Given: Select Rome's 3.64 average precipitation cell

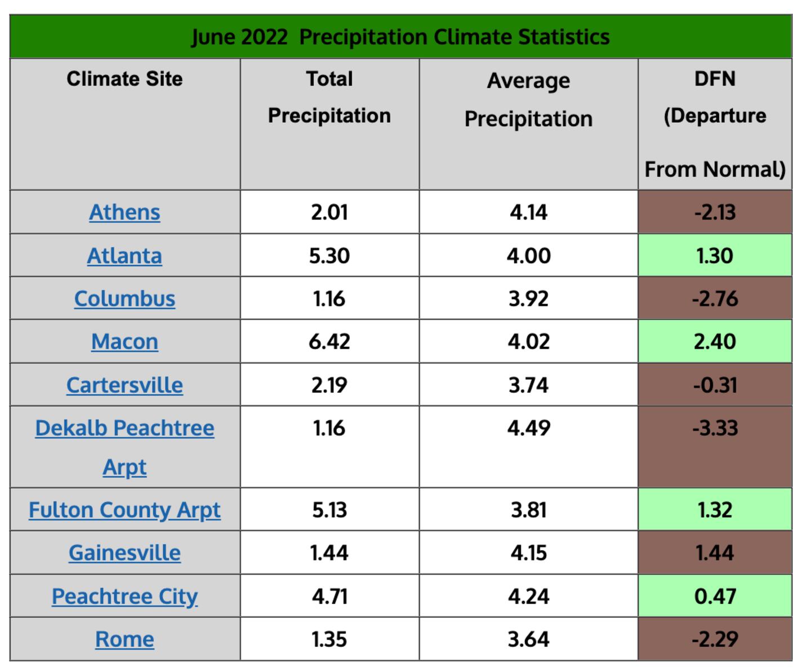Looking at the screenshot, I should click(x=528, y=639).
